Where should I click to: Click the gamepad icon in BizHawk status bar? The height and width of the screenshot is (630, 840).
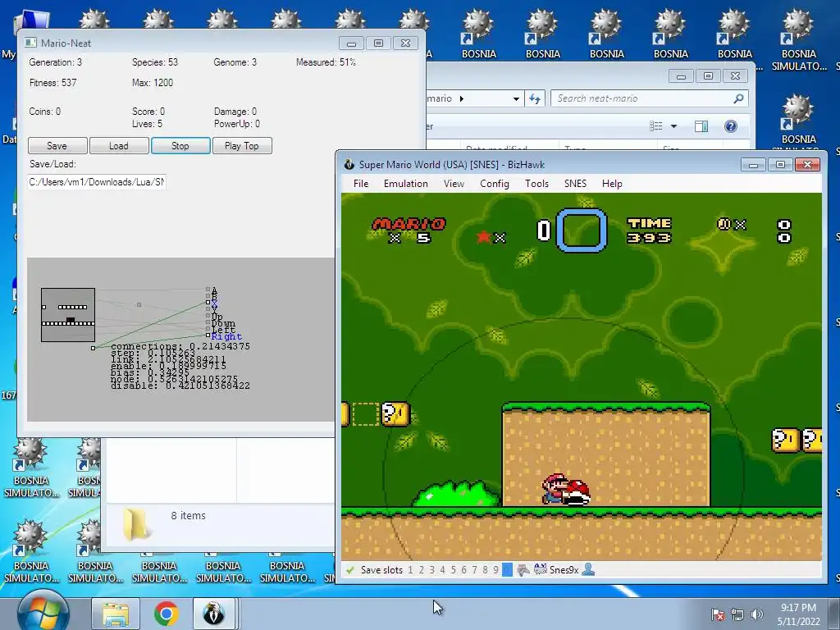coord(523,570)
